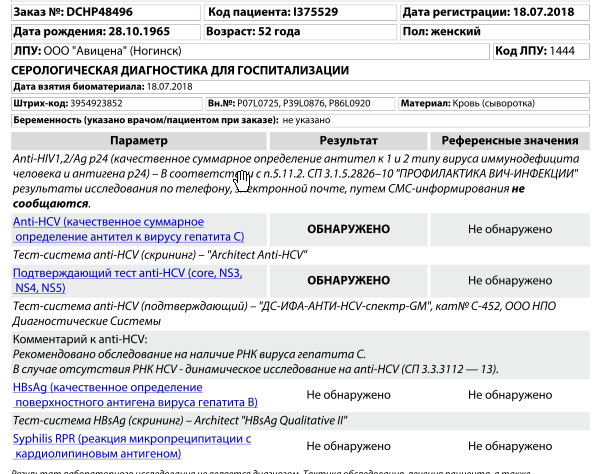This screenshot has width=613, height=474.
Task: Open the Syphilis RPR test link
Action: [x=130, y=446]
